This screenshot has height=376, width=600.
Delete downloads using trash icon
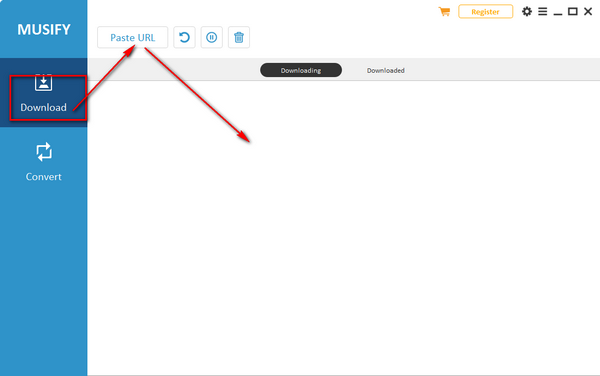(x=239, y=37)
